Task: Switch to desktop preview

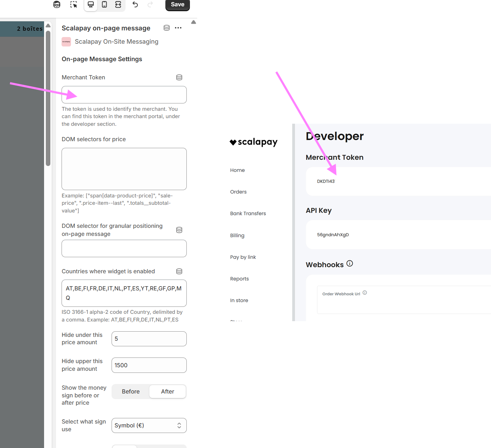Action: pos(91,5)
